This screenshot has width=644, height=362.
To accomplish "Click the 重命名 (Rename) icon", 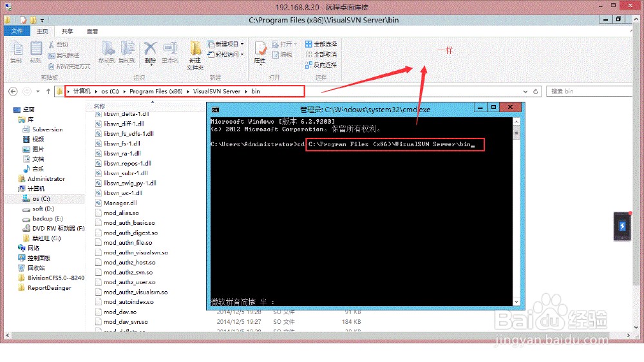I will click(x=170, y=52).
